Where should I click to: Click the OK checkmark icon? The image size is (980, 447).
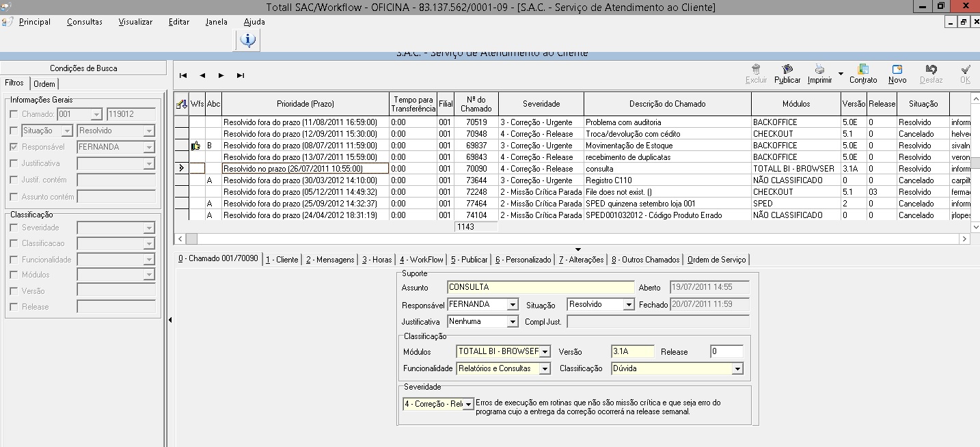tap(965, 69)
